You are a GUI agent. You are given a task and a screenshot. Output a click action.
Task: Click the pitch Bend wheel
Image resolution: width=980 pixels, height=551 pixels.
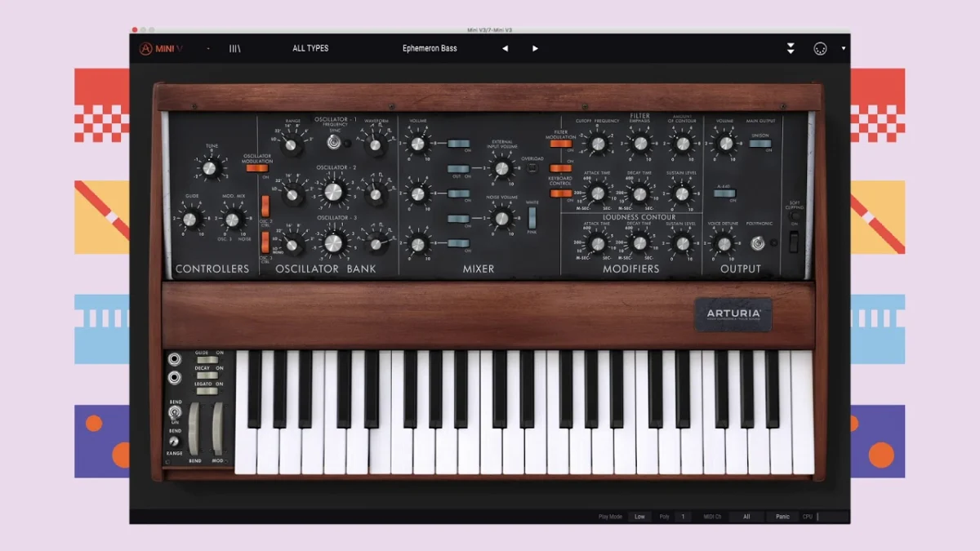click(x=194, y=427)
